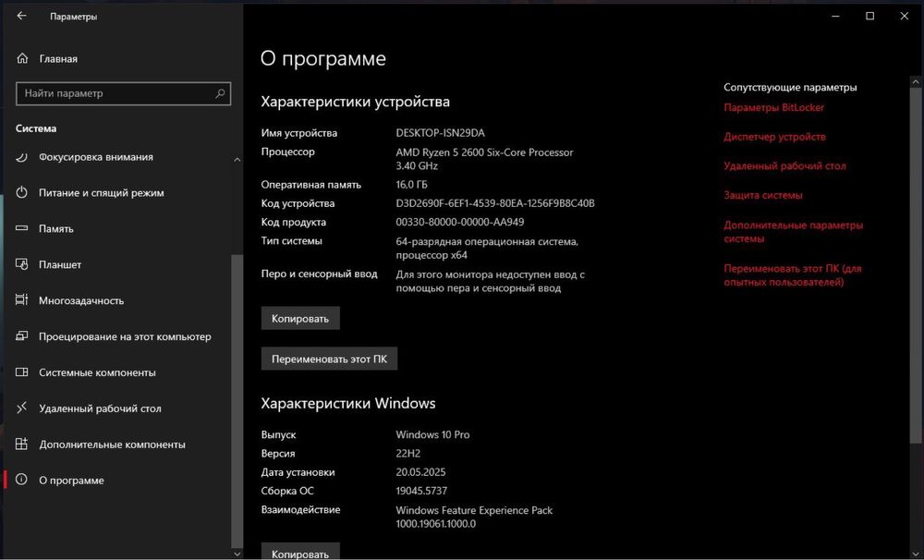Maximize the Параметры window
Image resolution: width=924 pixels, height=560 pixels.
869,16
